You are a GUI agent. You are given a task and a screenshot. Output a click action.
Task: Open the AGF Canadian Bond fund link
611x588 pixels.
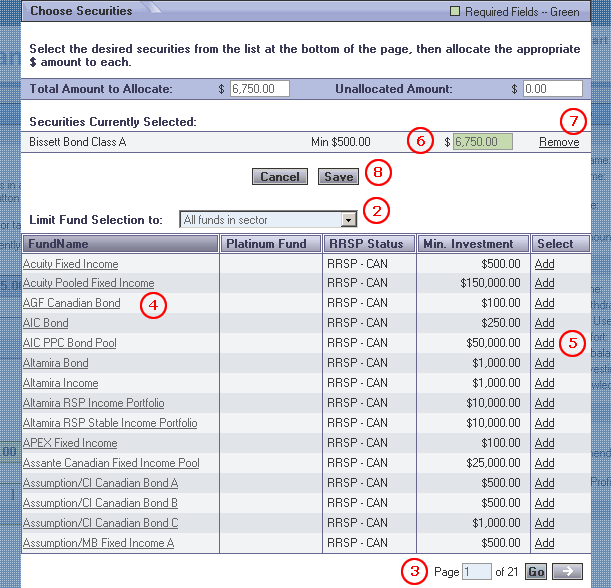[71, 303]
